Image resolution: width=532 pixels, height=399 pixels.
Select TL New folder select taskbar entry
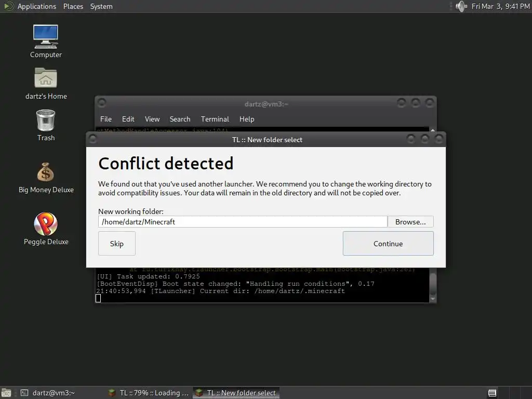pyautogui.click(x=236, y=393)
